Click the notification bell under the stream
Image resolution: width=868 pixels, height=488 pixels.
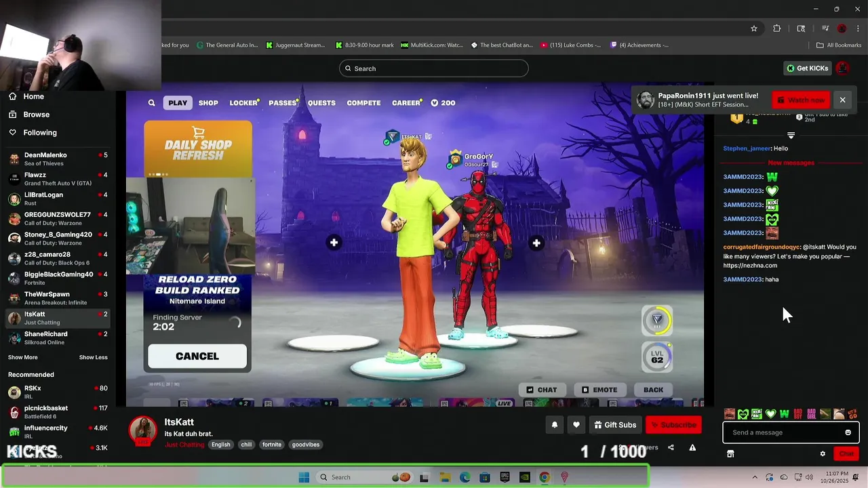click(x=554, y=425)
